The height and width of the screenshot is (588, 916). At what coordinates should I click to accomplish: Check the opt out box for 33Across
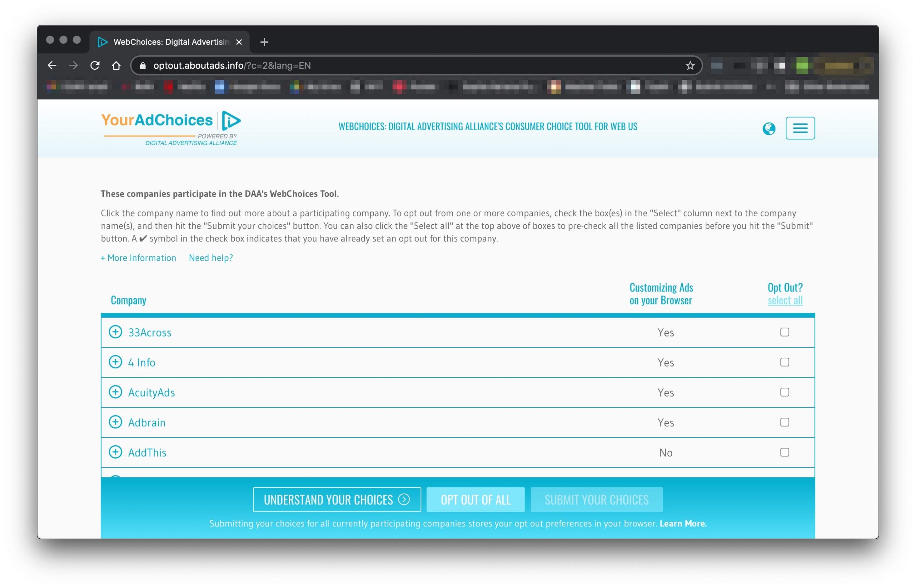tap(784, 332)
